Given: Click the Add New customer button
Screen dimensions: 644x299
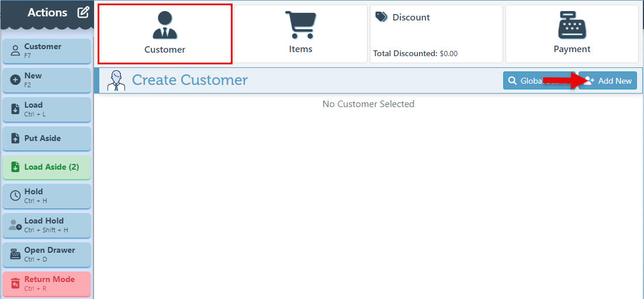Looking at the screenshot, I should 608,81.
